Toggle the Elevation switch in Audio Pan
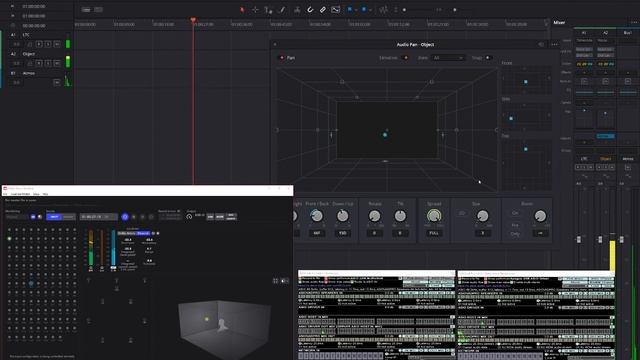The image size is (640, 360). coord(405,58)
